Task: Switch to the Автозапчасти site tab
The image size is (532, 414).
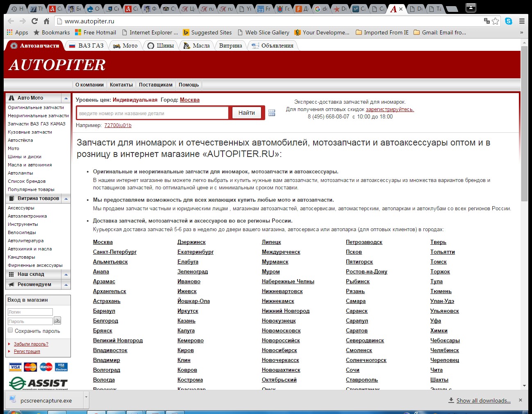Action: point(35,45)
